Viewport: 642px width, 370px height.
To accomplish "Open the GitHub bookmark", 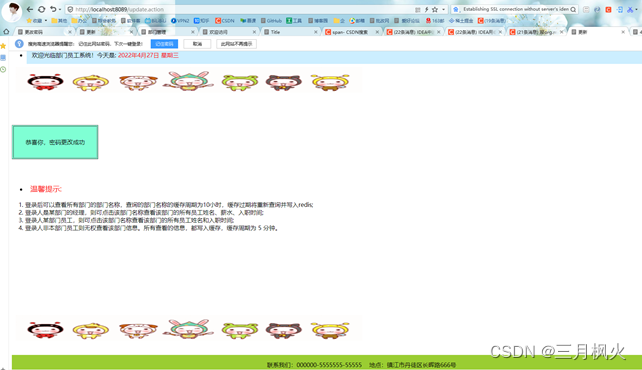I will tap(271, 20).
